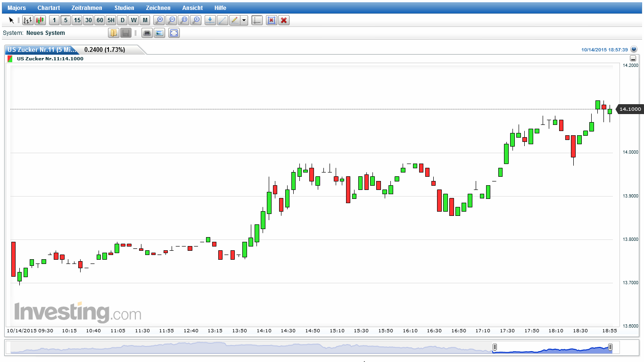Set timeframe to 15 minutes

coord(77,20)
